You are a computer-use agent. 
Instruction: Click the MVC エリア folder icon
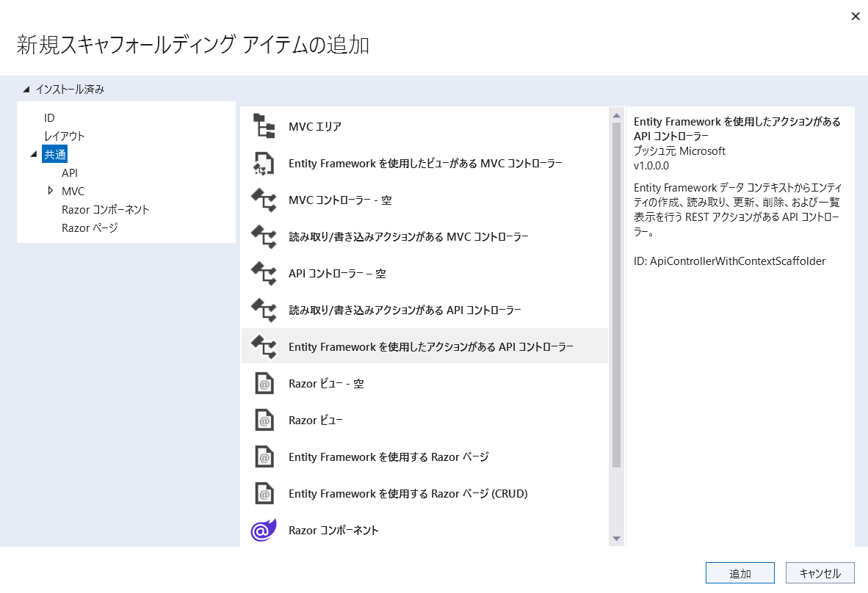(263, 126)
